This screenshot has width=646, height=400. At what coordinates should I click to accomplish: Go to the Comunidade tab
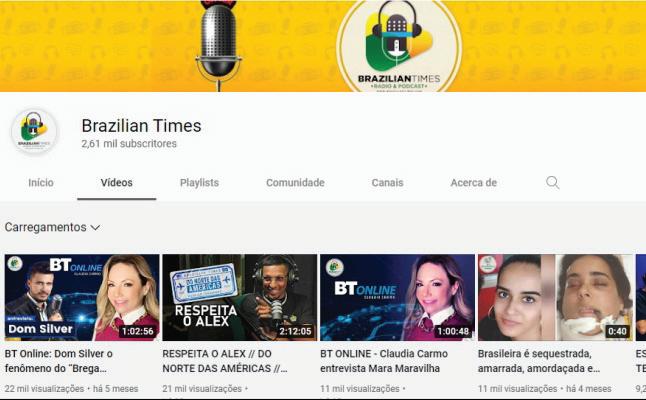tap(295, 182)
